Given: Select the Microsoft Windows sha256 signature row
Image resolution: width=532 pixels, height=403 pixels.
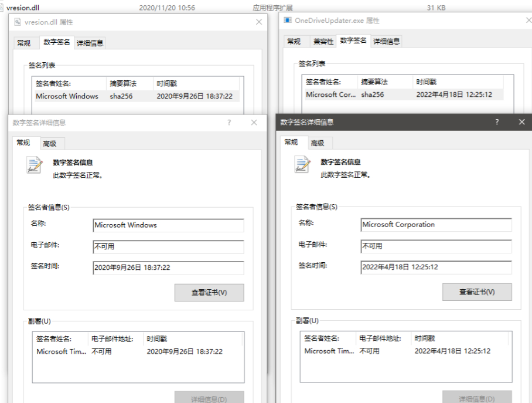Looking at the screenshot, I should 137,96.
